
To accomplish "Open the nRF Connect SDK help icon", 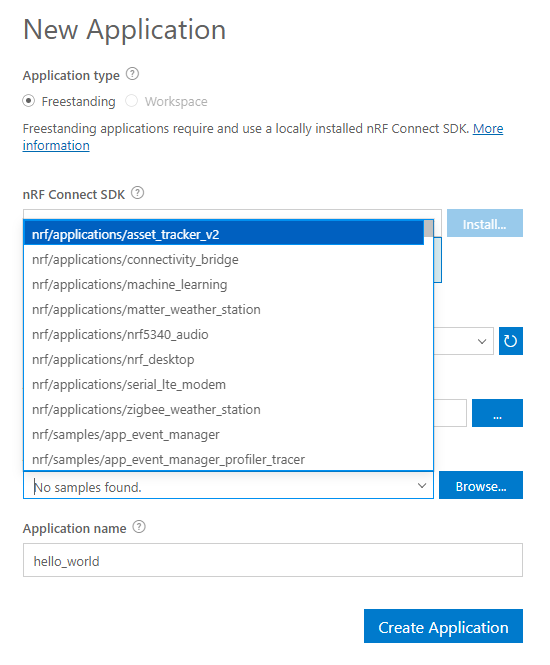I will coord(137,193).
